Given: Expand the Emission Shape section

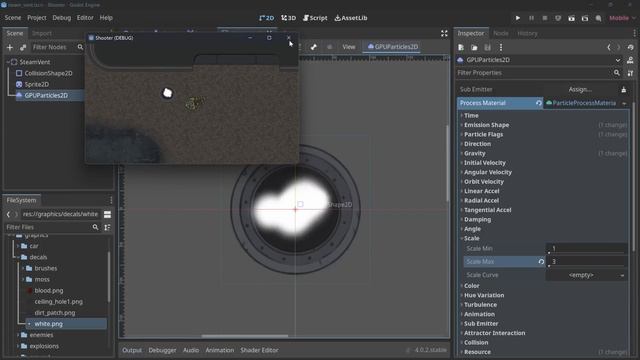Looking at the screenshot, I should [487, 125].
